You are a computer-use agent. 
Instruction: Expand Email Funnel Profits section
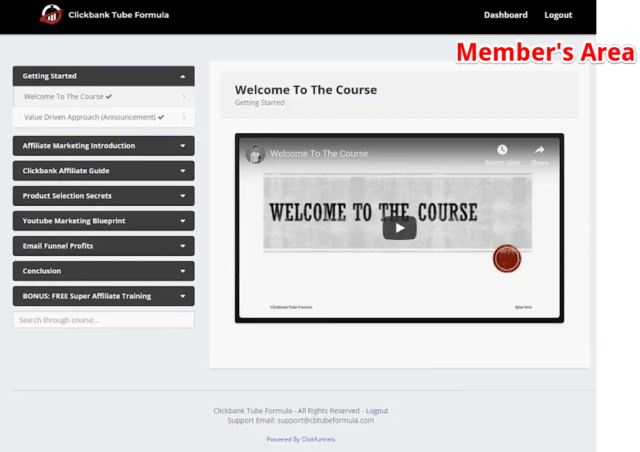[x=104, y=246]
